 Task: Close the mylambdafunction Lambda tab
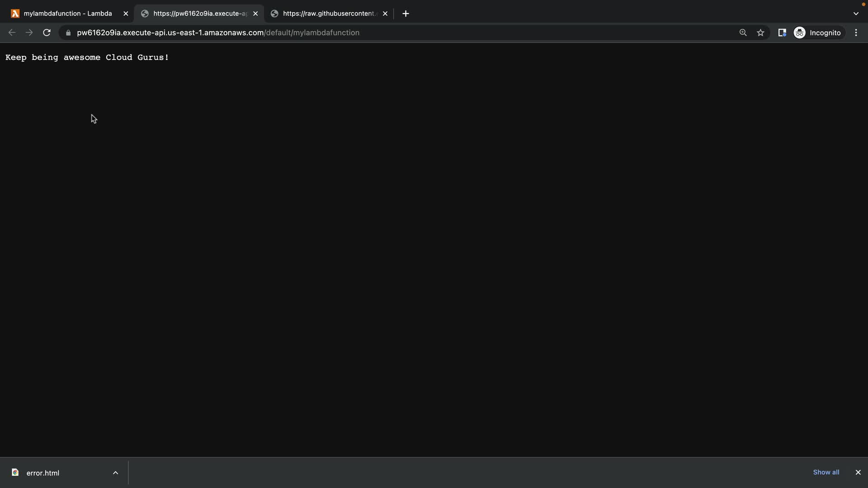click(126, 14)
